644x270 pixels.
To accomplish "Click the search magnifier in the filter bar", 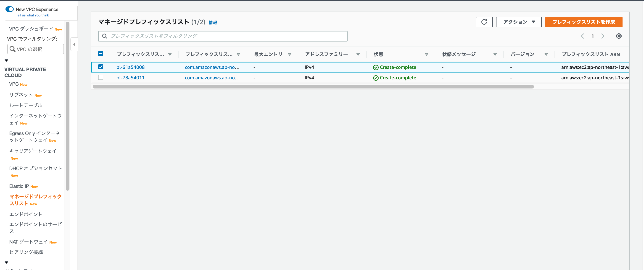I will click(105, 36).
